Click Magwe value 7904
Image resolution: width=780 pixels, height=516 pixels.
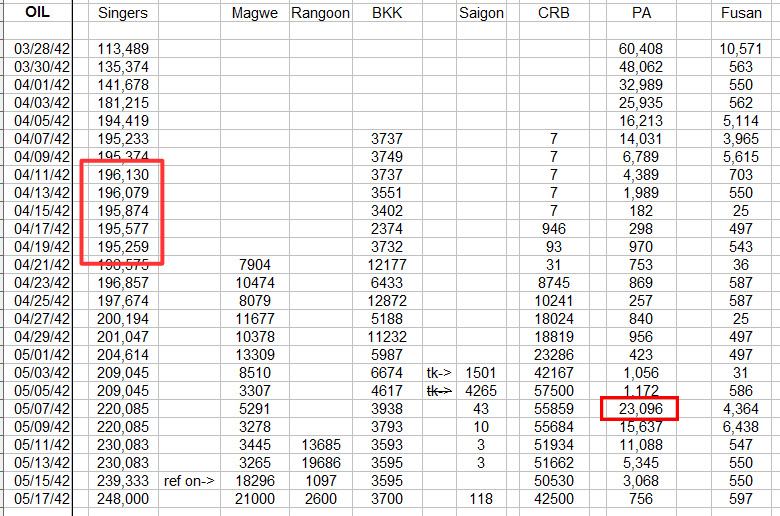tap(255, 265)
